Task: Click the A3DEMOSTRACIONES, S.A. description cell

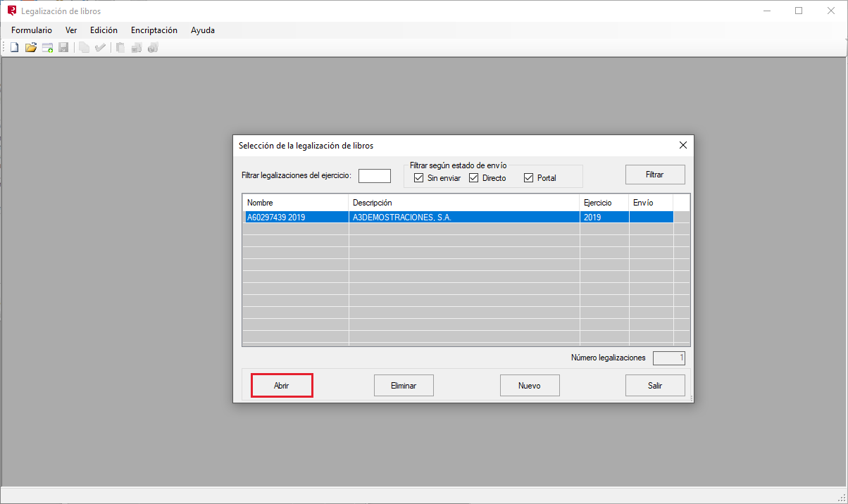Action: click(x=464, y=218)
